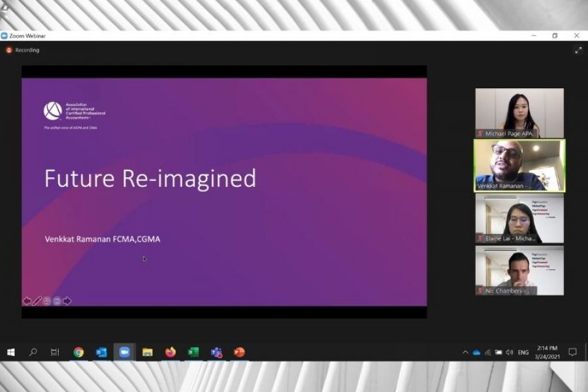Enter full screen in Zoom webinar
This screenshot has height=392, width=588.
578,50
